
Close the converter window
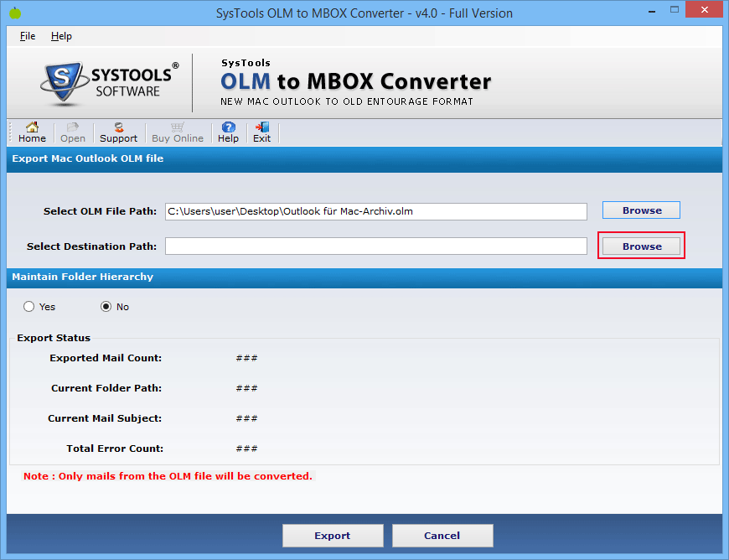(x=705, y=10)
